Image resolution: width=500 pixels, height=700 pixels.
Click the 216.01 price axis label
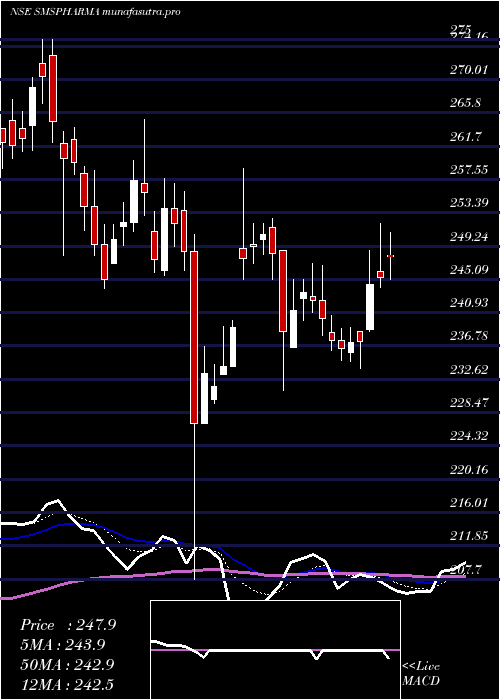coord(469,503)
